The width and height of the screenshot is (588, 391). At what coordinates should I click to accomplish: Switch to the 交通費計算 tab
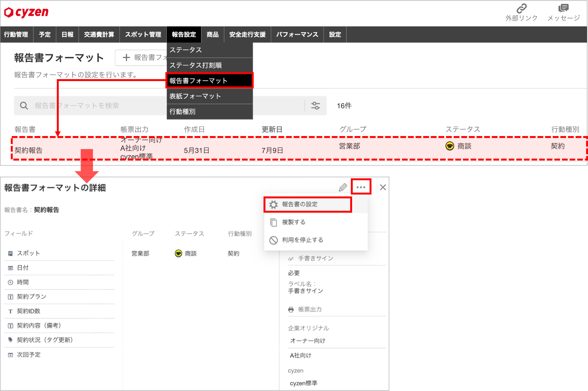pos(99,34)
